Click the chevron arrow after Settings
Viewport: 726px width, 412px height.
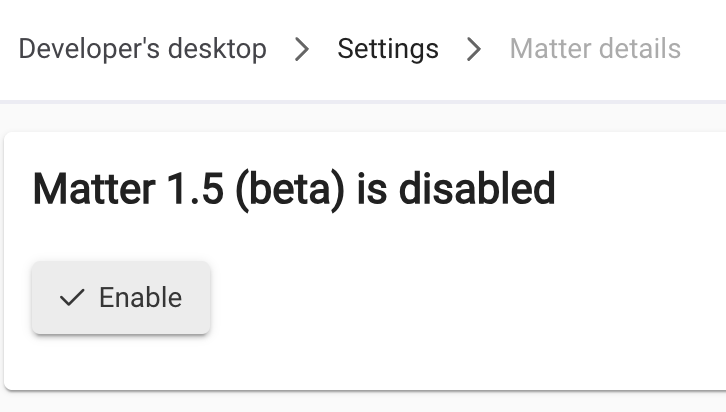coord(474,49)
